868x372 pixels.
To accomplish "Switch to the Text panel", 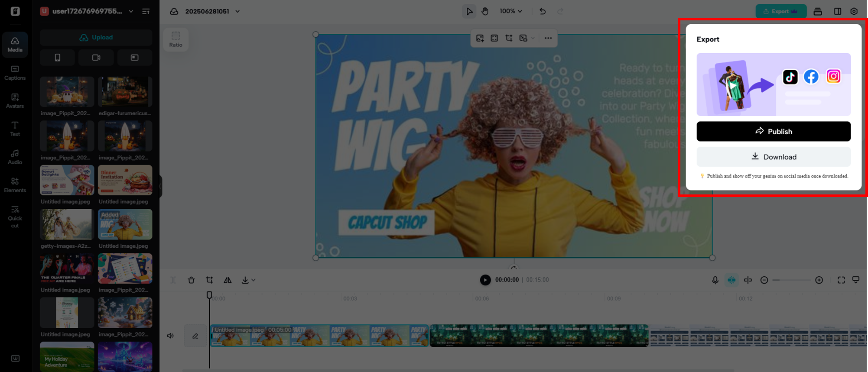I will [15, 129].
